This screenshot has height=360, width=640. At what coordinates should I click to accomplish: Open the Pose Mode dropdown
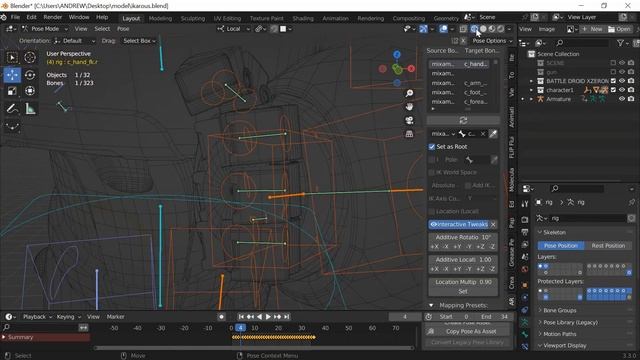(x=45, y=29)
